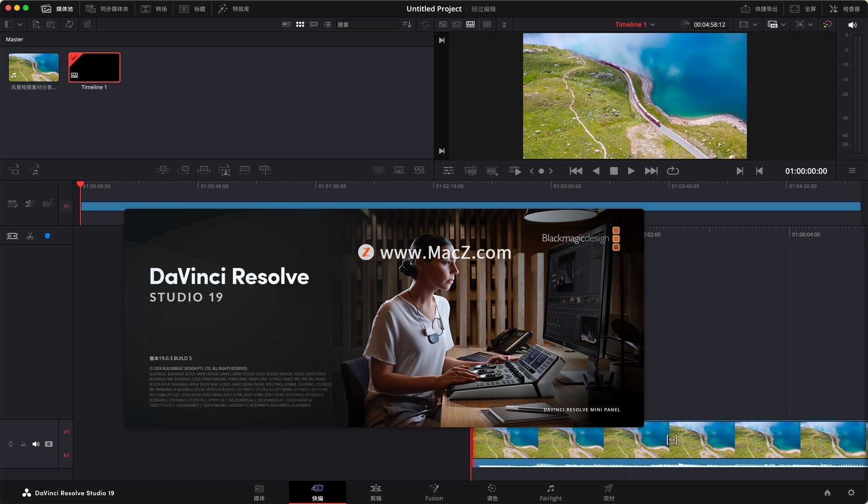Select the landscape video clip thumbnail

click(x=33, y=67)
